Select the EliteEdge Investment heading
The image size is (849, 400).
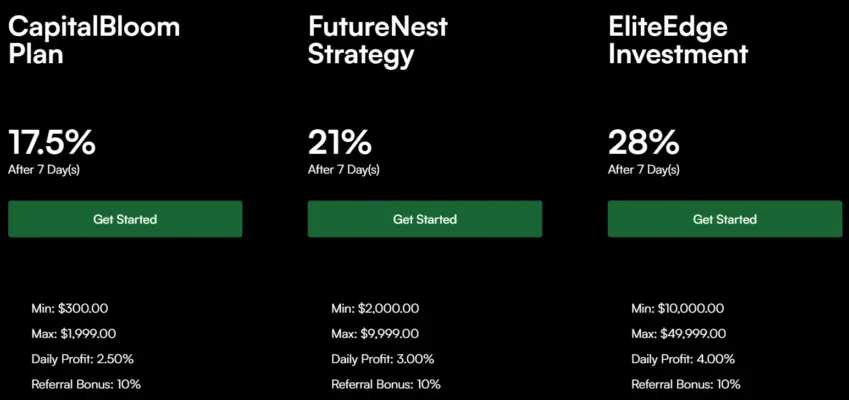(678, 40)
